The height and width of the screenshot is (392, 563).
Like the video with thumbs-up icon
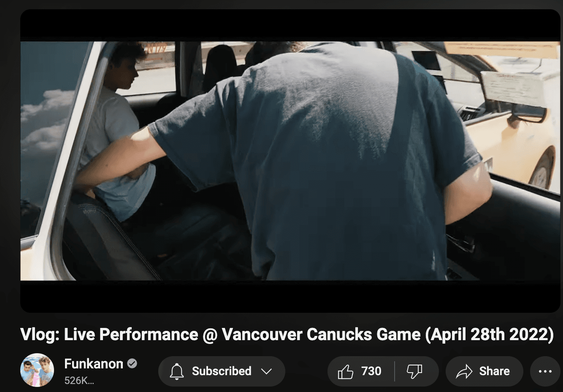point(345,371)
